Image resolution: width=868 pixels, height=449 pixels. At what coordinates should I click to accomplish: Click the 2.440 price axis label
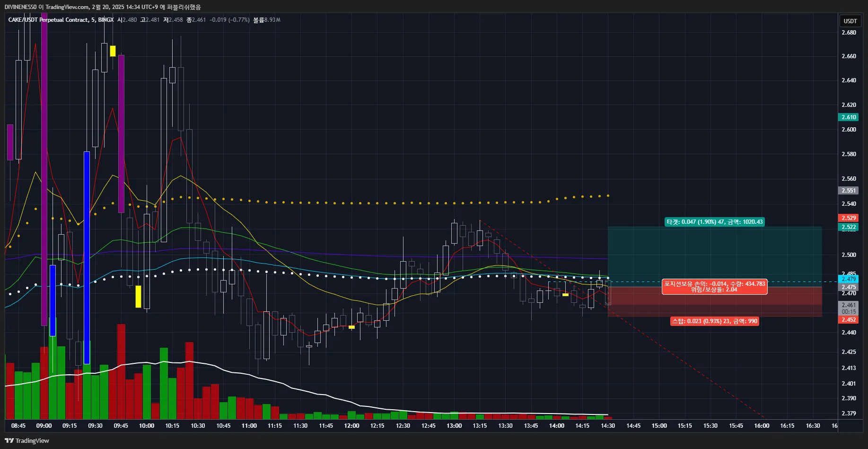tap(849, 333)
